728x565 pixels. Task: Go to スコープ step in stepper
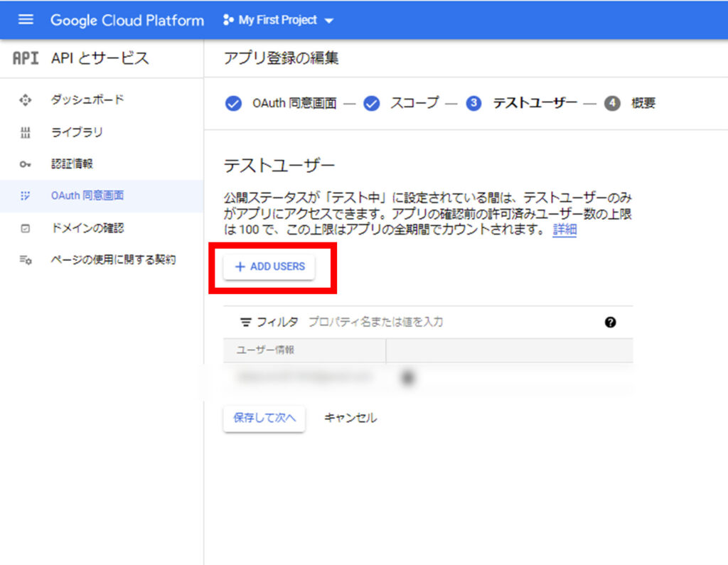(403, 103)
